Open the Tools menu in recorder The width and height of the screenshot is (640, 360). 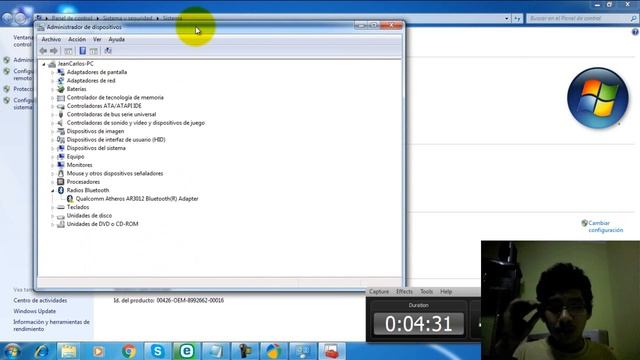click(426, 291)
